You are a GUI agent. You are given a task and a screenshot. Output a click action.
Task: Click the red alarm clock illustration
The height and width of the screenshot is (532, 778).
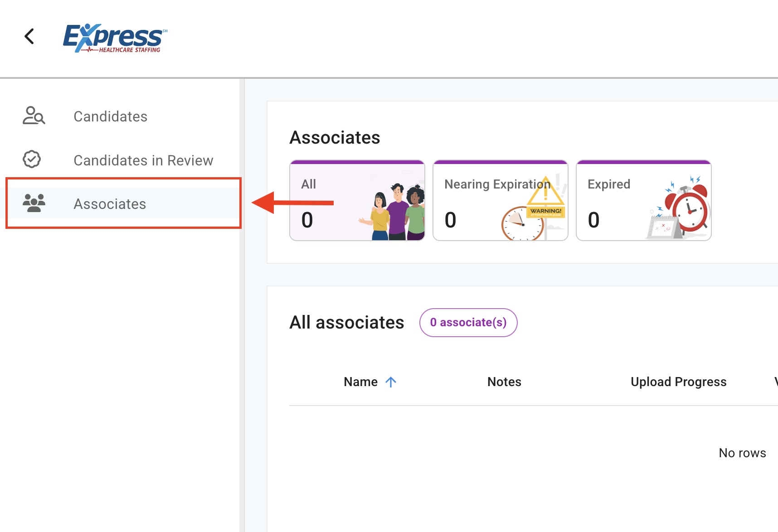680,209
